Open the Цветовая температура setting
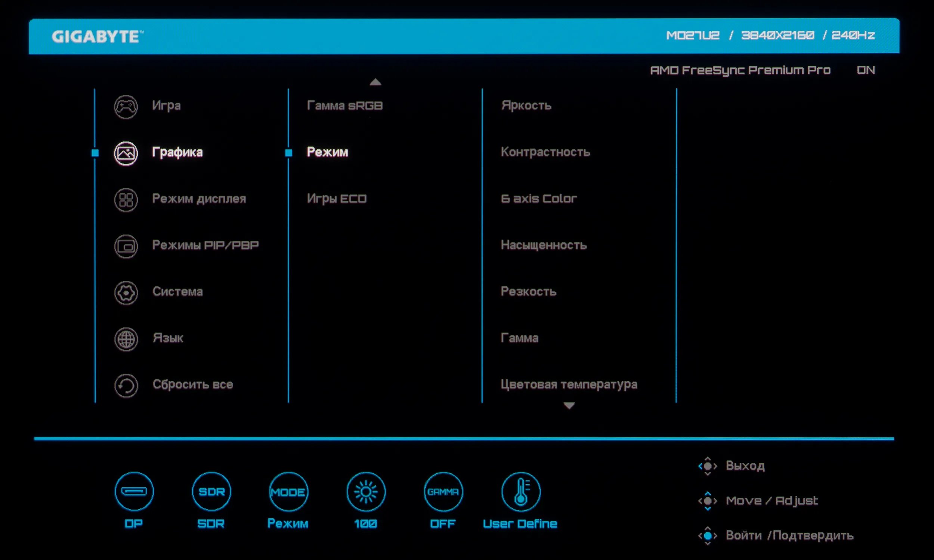 point(569,385)
